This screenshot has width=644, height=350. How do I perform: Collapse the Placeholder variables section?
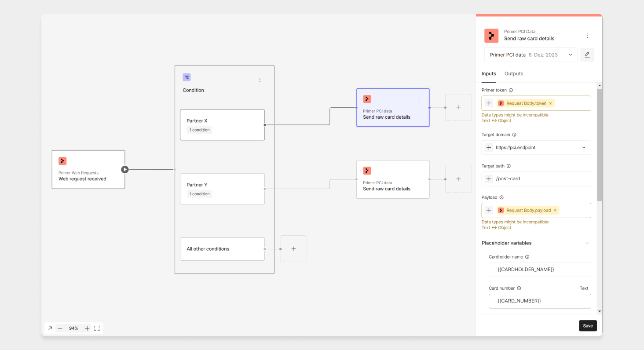586,243
